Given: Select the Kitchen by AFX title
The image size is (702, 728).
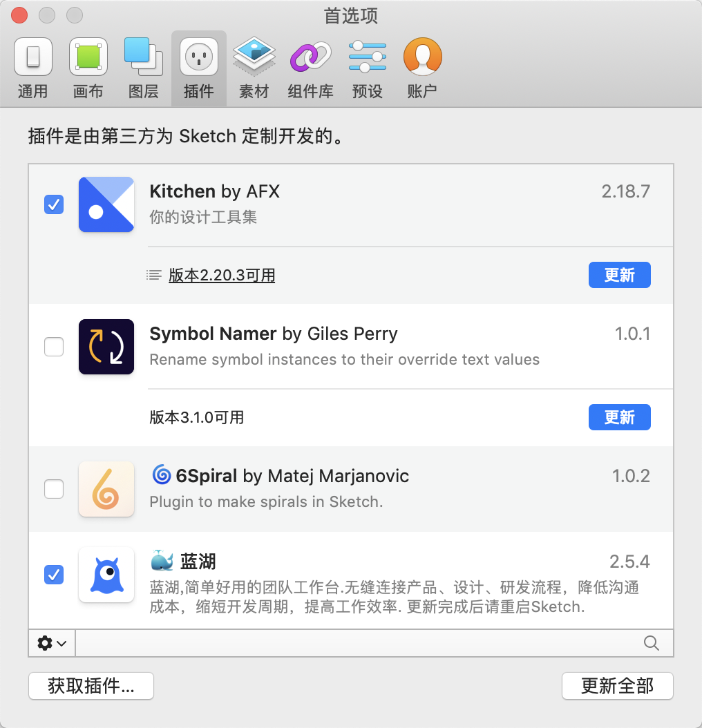Looking at the screenshot, I should pos(215,191).
